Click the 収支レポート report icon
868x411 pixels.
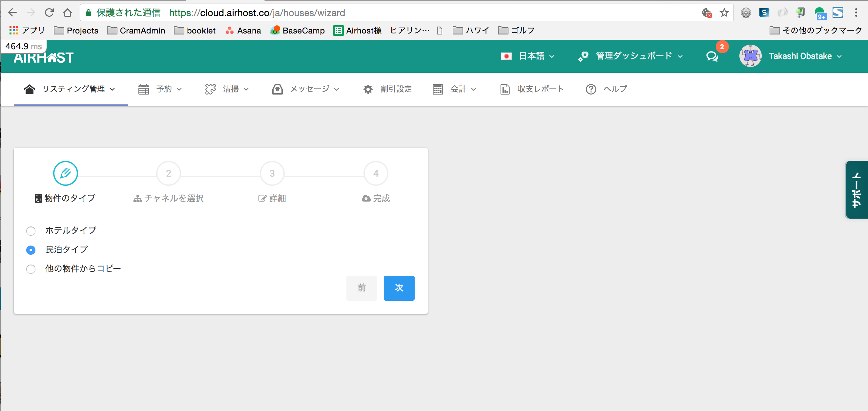pyautogui.click(x=505, y=89)
